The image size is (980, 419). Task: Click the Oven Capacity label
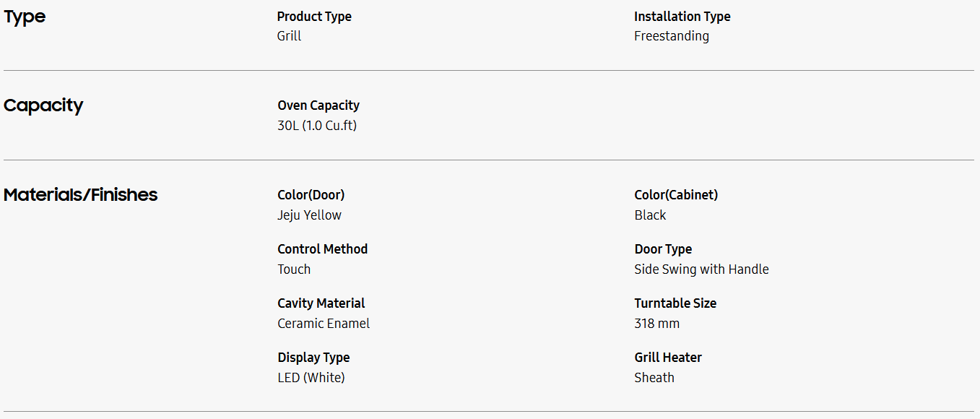(318, 105)
